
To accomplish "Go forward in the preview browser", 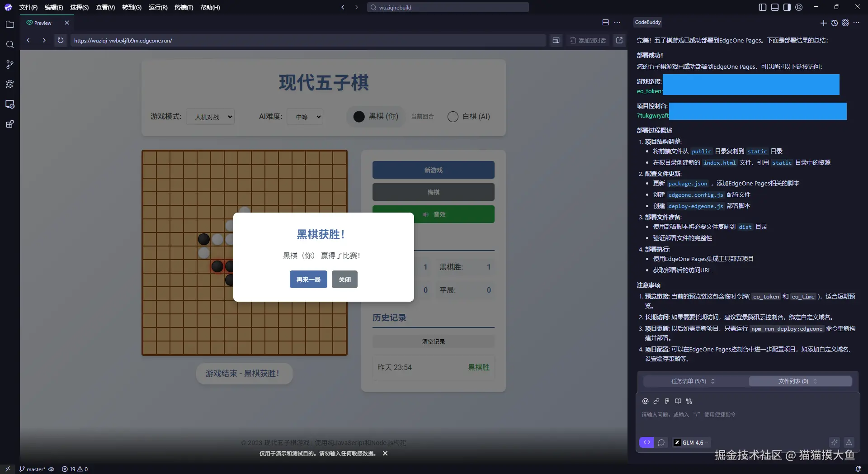I will point(44,40).
